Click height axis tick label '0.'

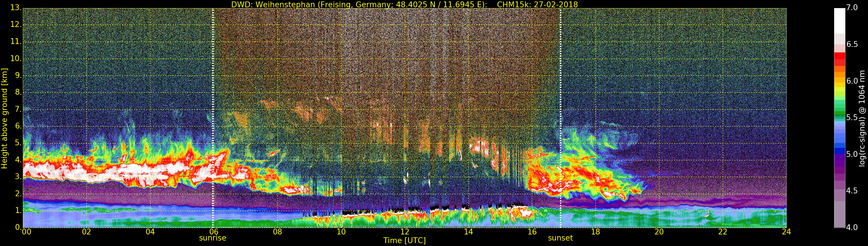pos(18,227)
